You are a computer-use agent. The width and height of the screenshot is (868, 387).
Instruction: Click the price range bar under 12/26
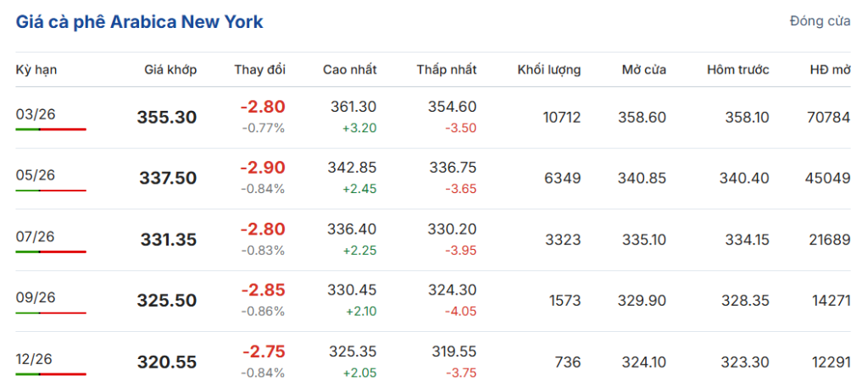coord(51,373)
